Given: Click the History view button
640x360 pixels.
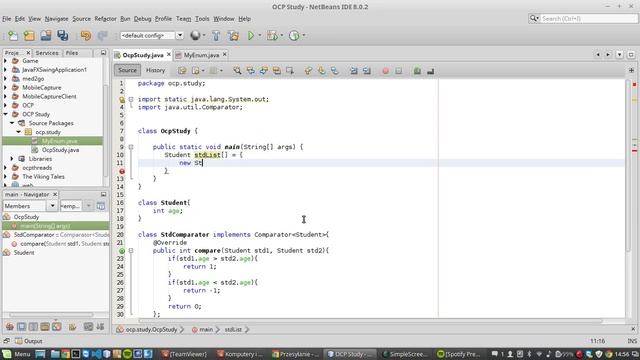Looking at the screenshot, I should tap(156, 70).
